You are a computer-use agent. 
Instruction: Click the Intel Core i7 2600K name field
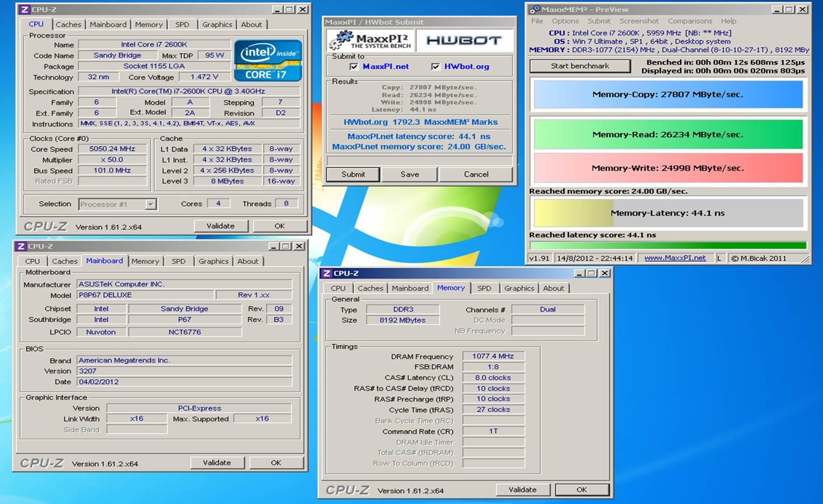point(154,44)
